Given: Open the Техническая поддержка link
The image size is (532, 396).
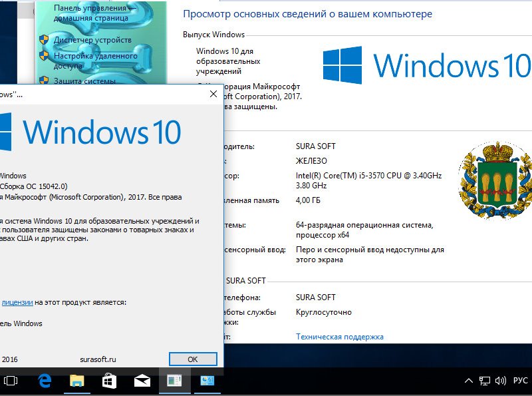Looking at the screenshot, I should 340,337.
